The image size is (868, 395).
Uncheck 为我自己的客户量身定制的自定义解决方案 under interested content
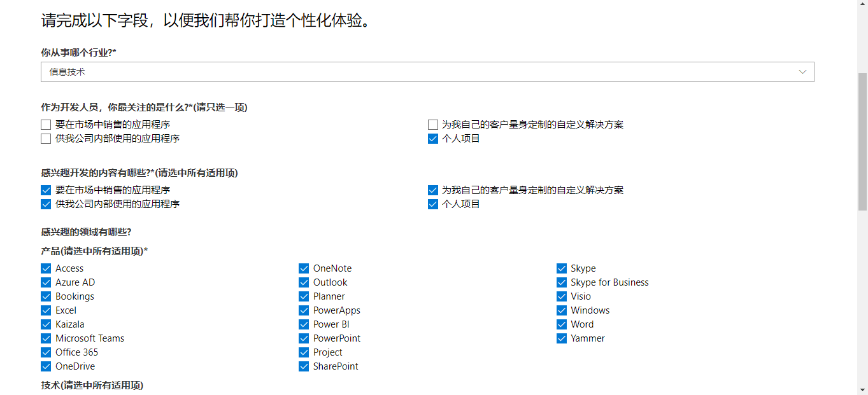433,190
